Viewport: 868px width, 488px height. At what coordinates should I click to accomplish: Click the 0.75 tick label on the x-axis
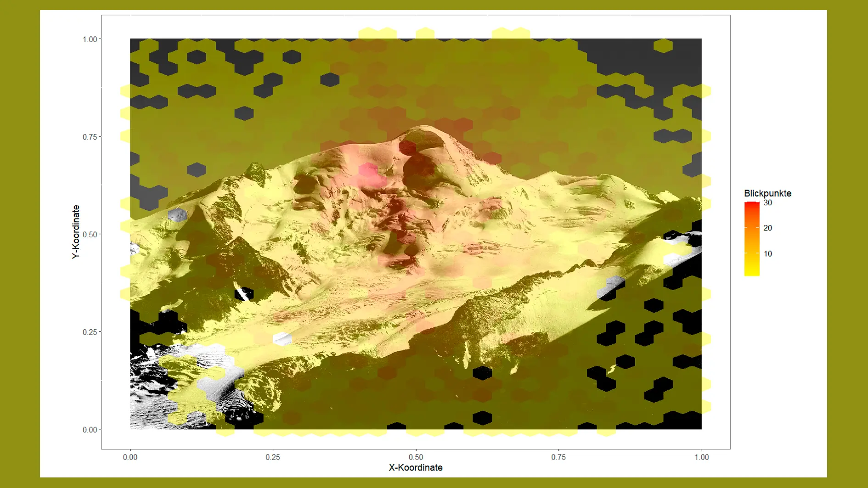coord(558,457)
